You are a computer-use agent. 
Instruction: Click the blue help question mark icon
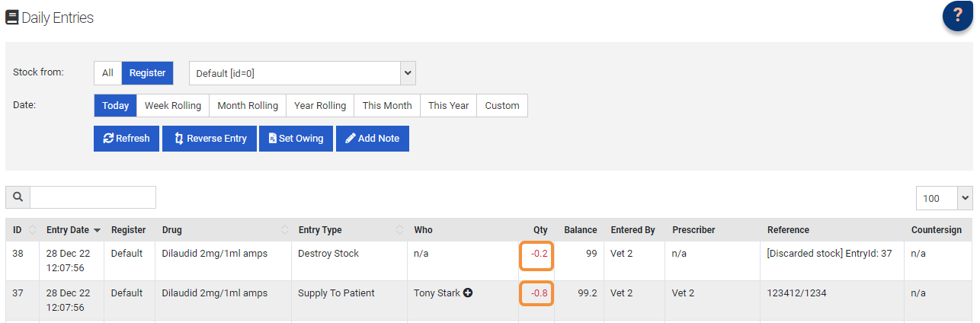[956, 17]
